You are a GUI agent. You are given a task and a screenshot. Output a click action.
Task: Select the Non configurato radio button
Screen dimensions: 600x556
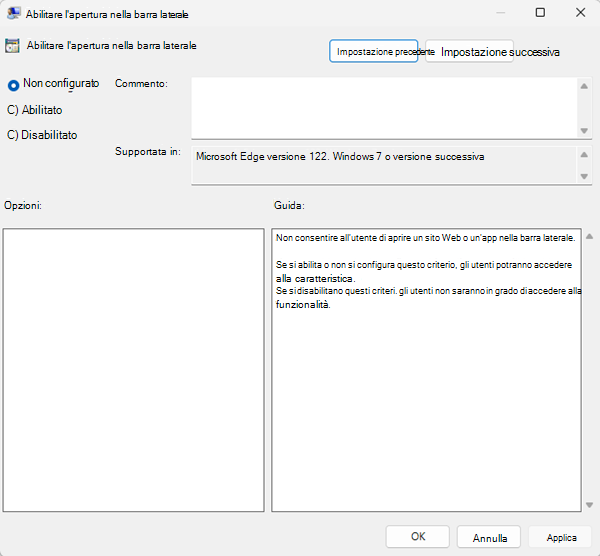click(13, 85)
